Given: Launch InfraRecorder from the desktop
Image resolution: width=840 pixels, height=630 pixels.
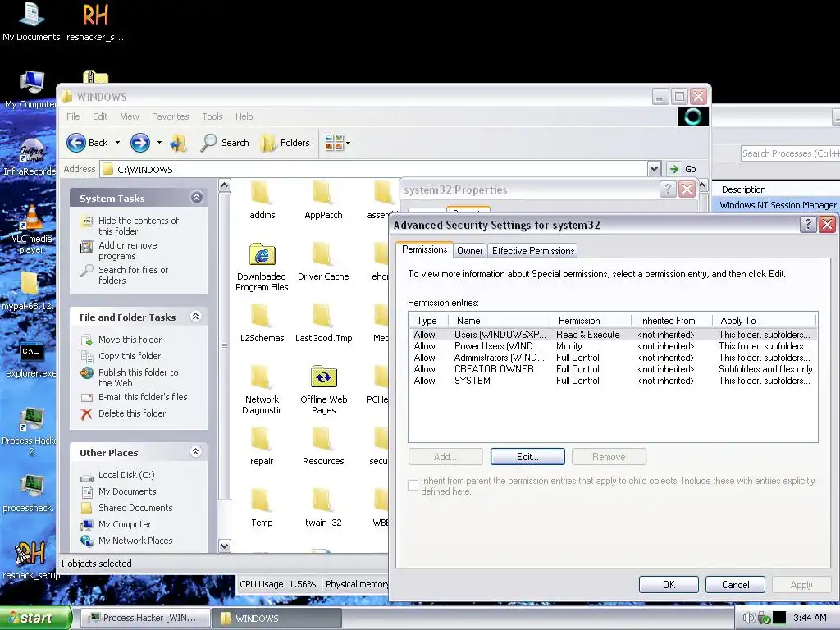Looking at the screenshot, I should [x=30, y=157].
